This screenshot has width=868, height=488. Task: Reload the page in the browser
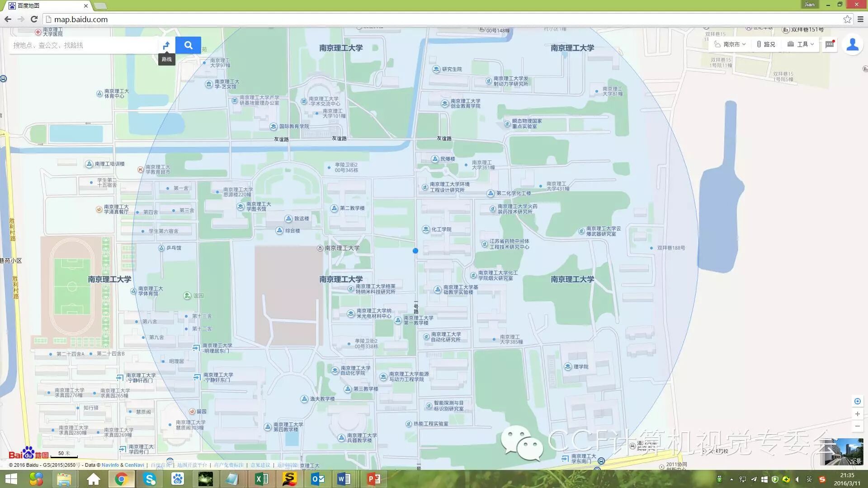click(x=34, y=19)
